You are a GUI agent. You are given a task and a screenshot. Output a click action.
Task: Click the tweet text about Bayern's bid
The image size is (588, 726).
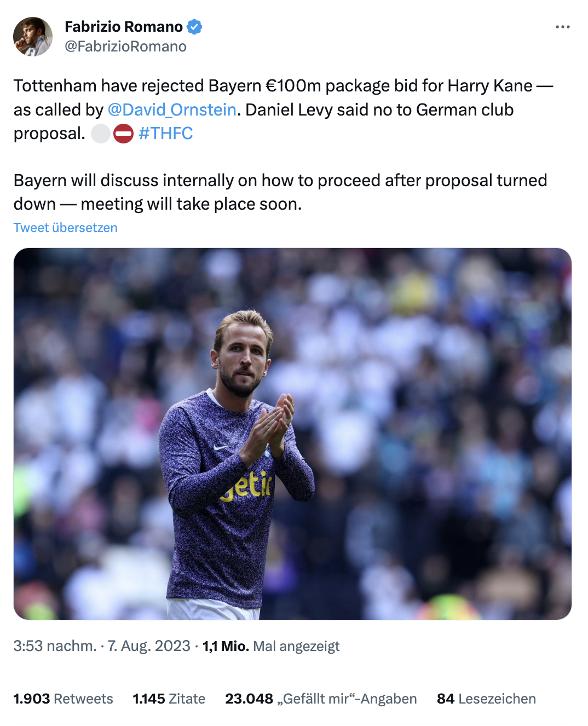(x=284, y=110)
